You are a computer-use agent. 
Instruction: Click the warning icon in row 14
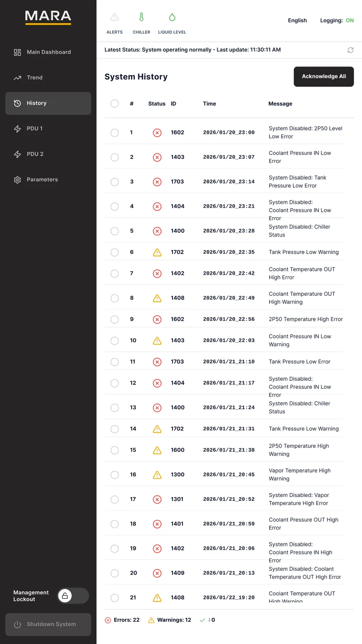pyautogui.click(x=157, y=429)
